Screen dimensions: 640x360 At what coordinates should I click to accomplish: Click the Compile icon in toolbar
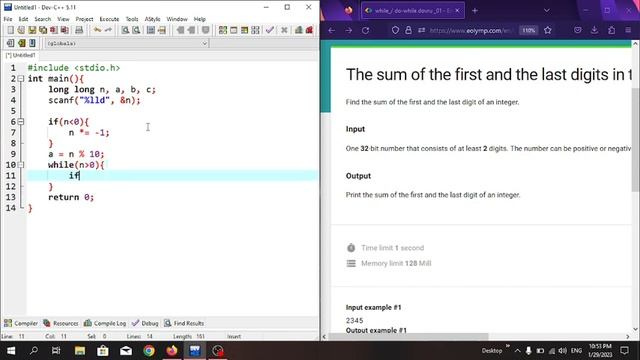[222, 30]
